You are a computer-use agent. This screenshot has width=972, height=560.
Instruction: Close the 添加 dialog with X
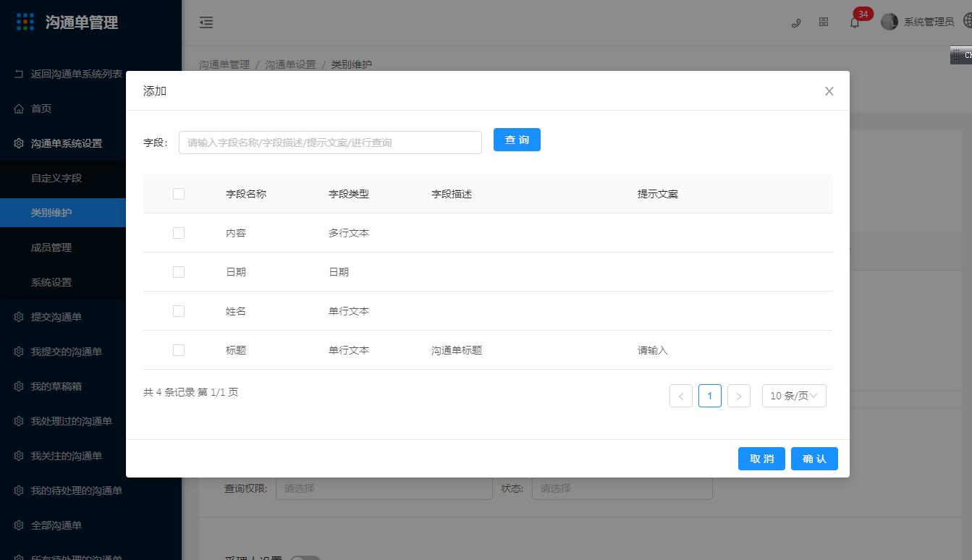click(829, 91)
